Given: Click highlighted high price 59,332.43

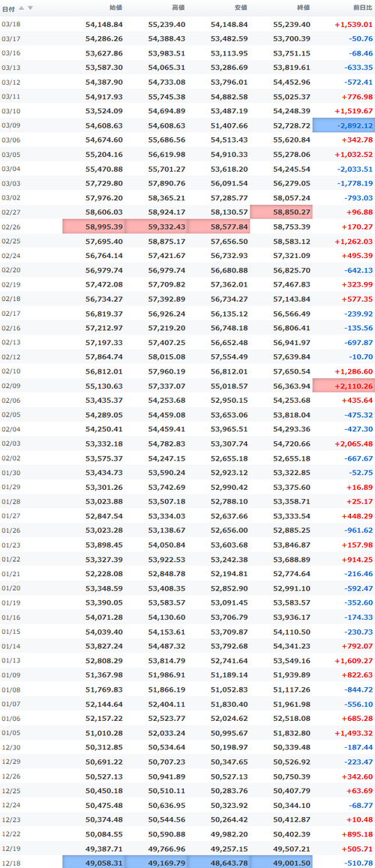Looking at the screenshot, I should (157, 227).
